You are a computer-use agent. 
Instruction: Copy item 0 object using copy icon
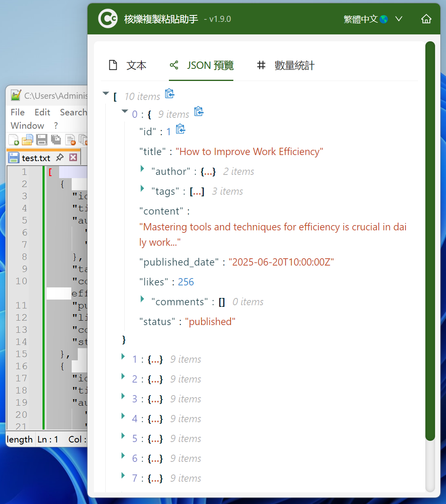pos(198,111)
